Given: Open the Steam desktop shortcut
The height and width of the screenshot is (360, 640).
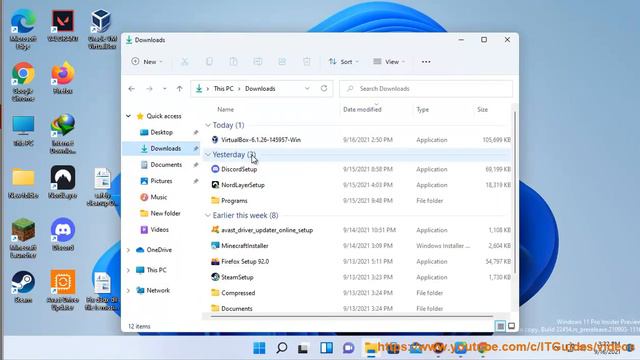Looking at the screenshot, I should coord(23,287).
